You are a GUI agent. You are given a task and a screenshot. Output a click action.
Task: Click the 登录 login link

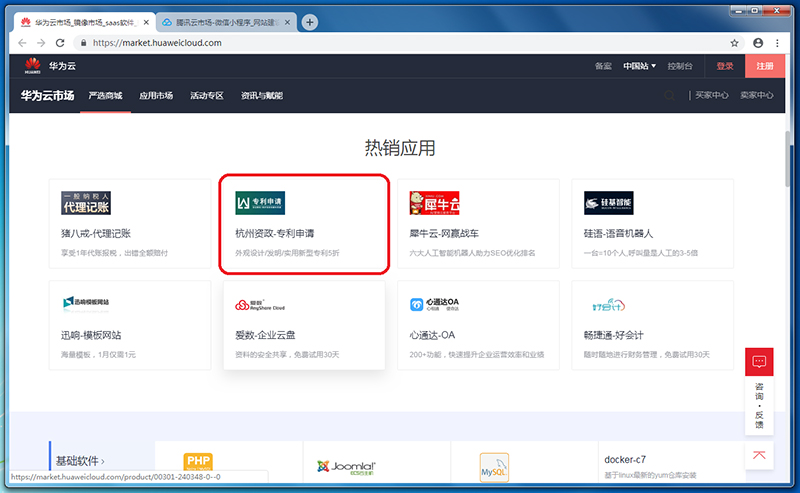(724, 66)
